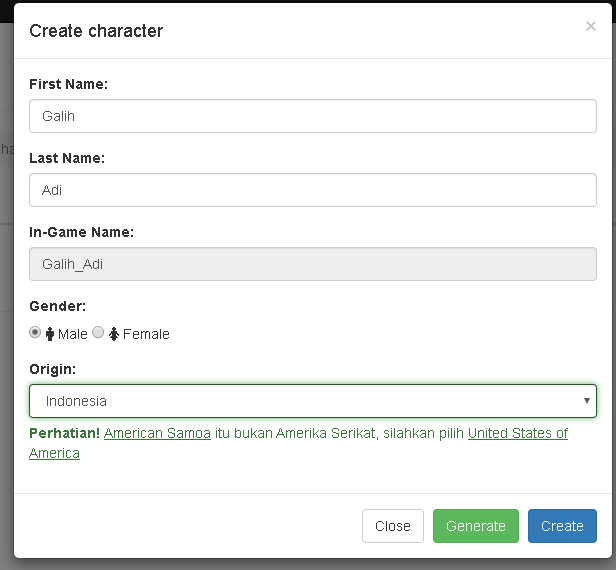616x570 pixels.
Task: Click the green Generate button
Action: (476, 526)
